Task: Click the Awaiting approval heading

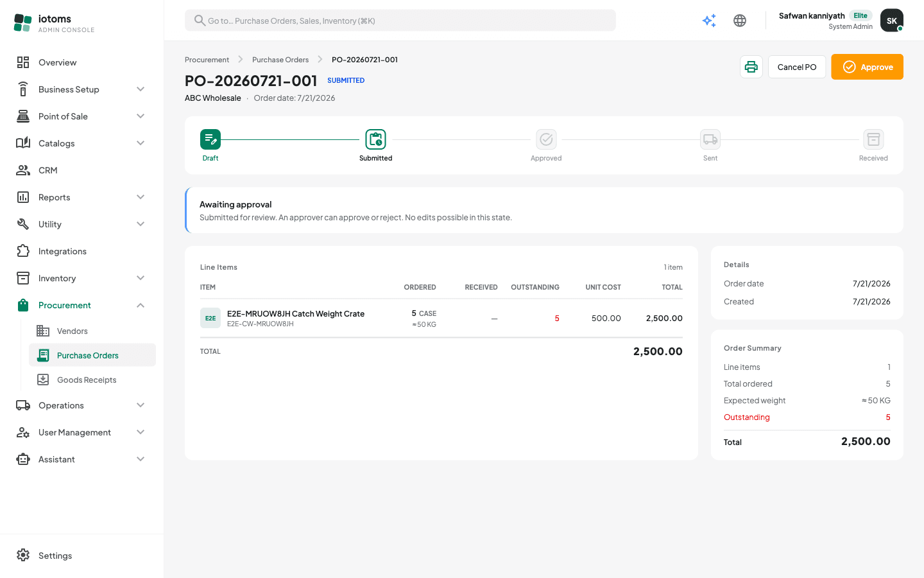Action: tap(235, 204)
